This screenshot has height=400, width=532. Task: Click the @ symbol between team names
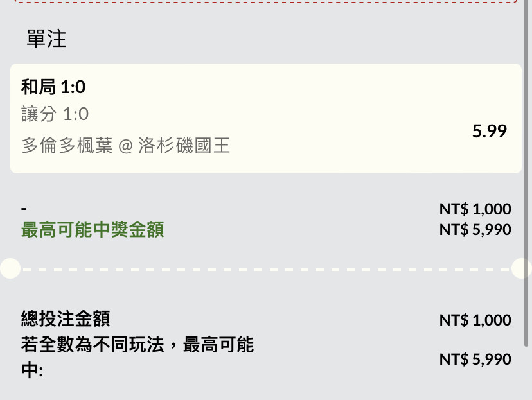point(125,146)
